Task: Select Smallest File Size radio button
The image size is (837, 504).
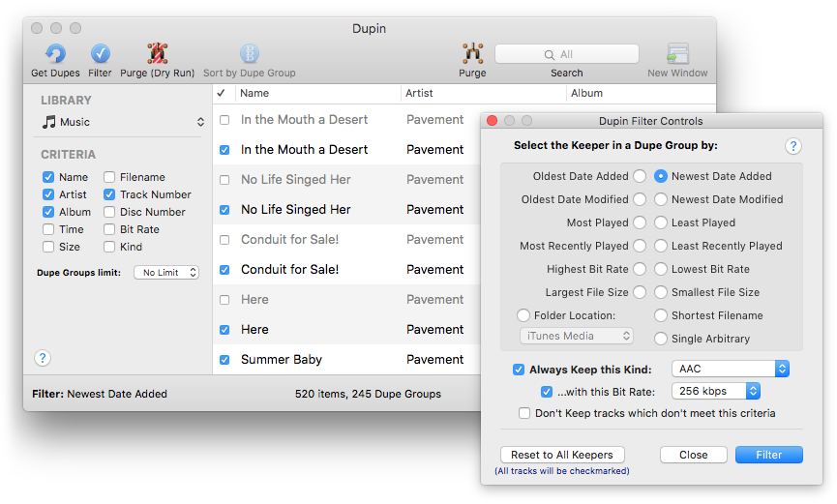Action: 660,292
